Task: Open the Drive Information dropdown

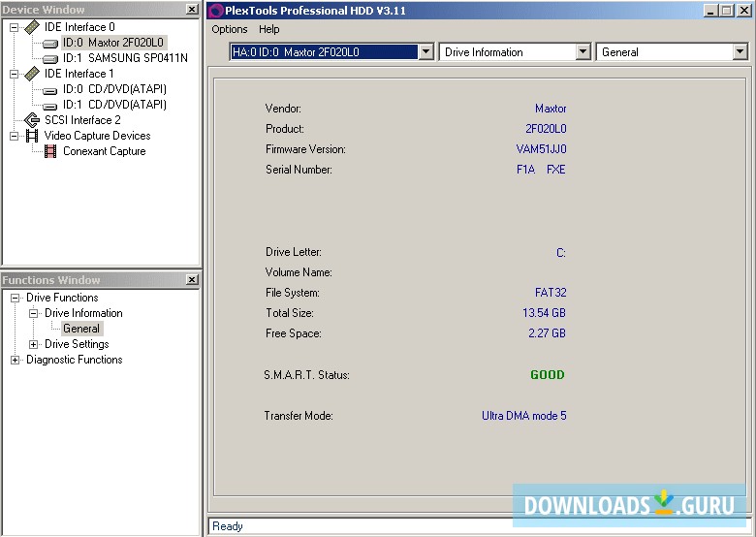Action: 583,52
